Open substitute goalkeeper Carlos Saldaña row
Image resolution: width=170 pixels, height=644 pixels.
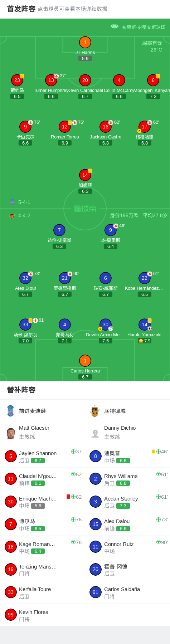point(127,592)
